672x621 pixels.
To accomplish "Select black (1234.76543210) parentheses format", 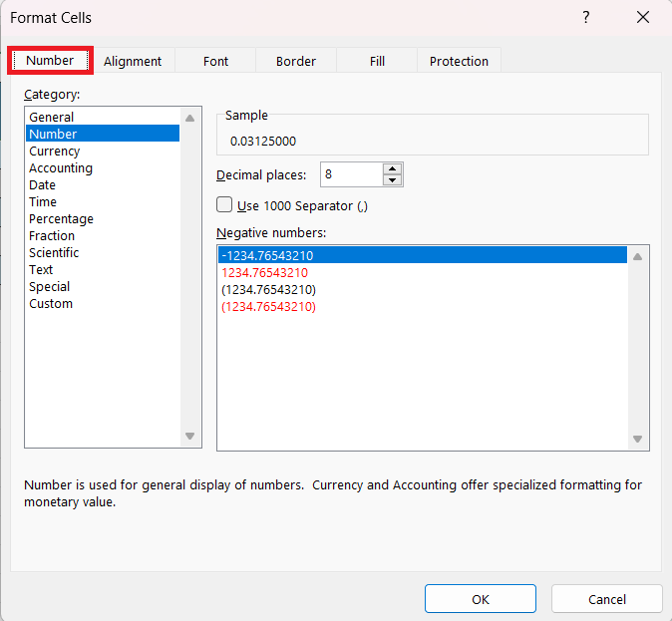I will (x=423, y=290).
